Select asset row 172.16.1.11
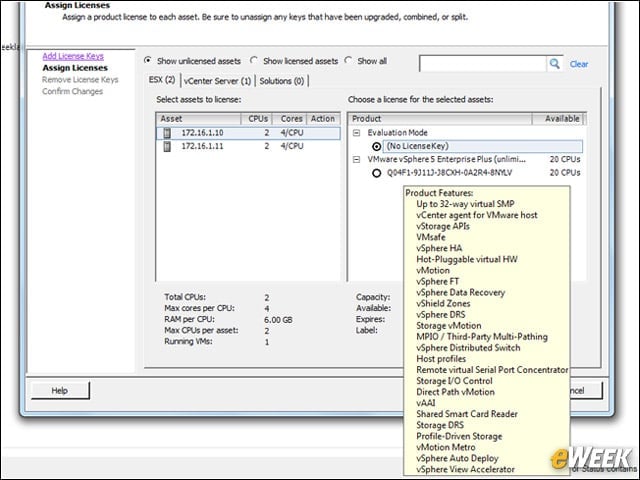Image resolution: width=640 pixels, height=480 pixels. click(248, 146)
